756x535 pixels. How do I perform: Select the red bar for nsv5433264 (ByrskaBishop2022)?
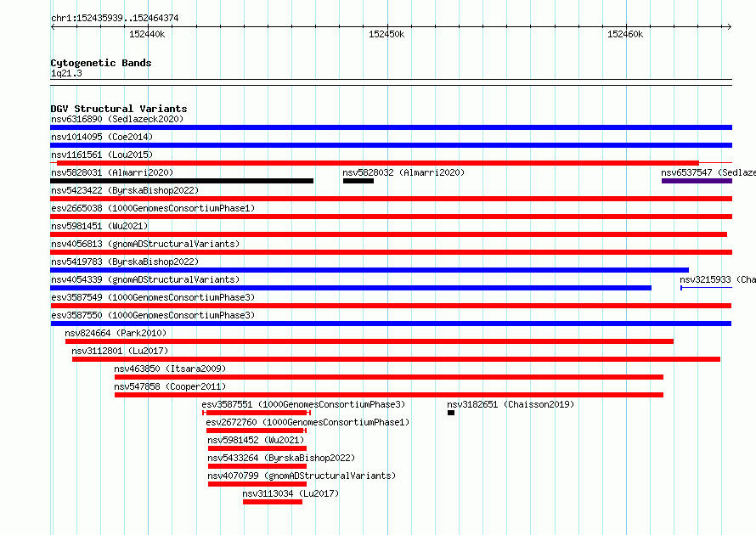tap(257, 466)
